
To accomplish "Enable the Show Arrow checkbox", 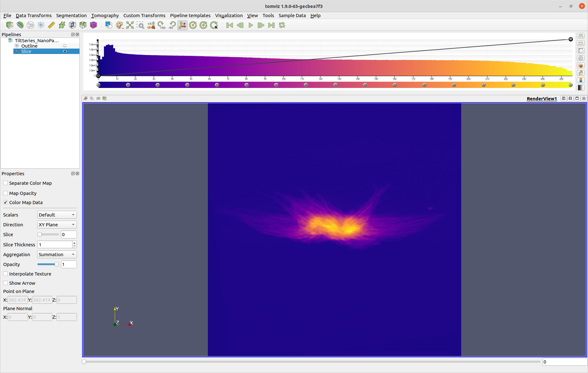I will pyautogui.click(x=5, y=283).
